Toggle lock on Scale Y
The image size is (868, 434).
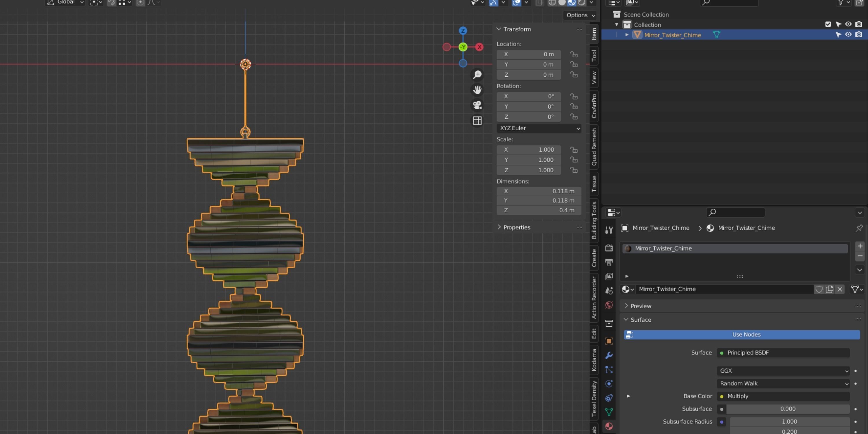[573, 160]
